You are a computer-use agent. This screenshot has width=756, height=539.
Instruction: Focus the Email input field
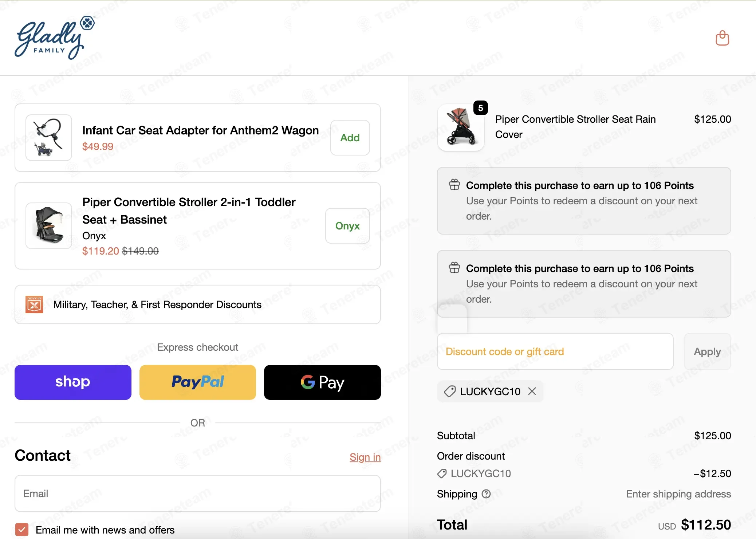coord(198,493)
